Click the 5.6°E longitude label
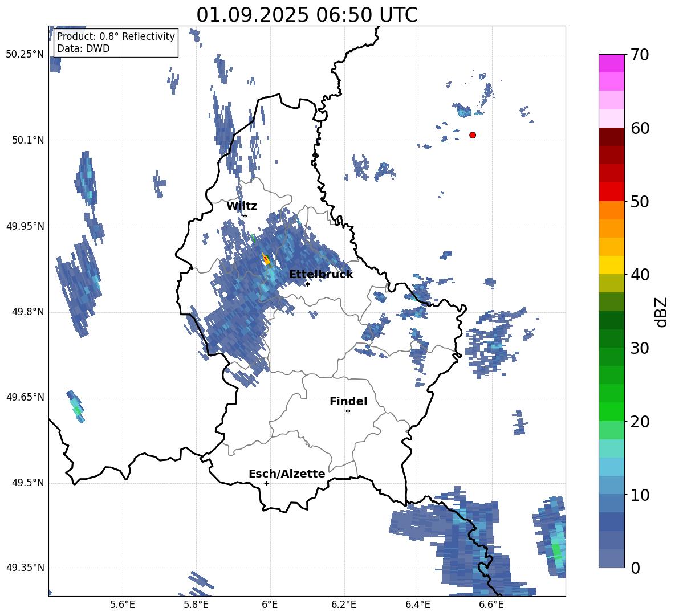The height and width of the screenshot is (616, 675). click(x=123, y=605)
